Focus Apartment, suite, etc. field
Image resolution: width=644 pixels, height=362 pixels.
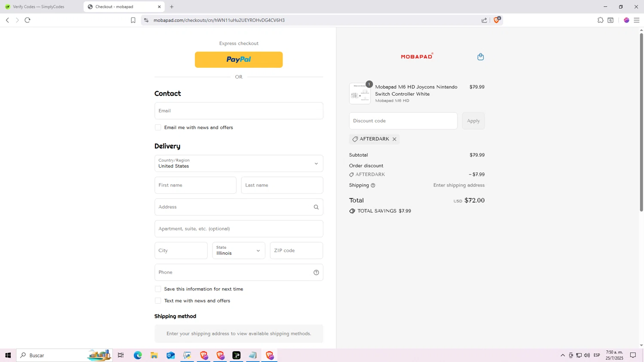[239, 229]
